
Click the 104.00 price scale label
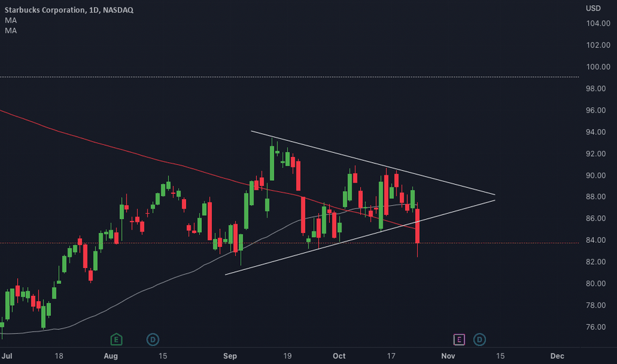598,24
